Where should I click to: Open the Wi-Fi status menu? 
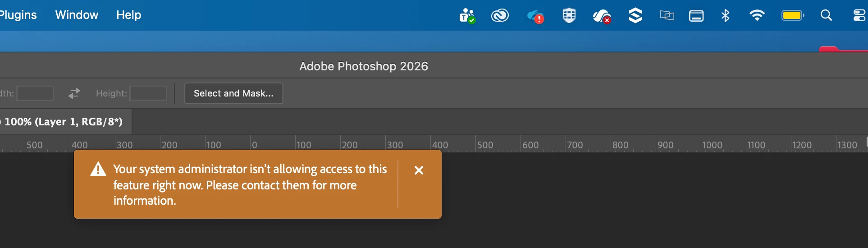(x=757, y=15)
